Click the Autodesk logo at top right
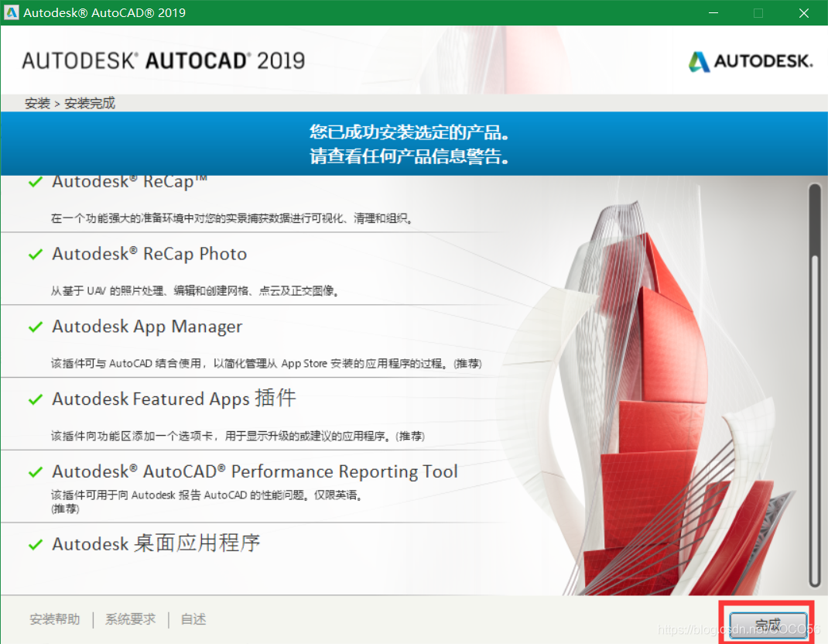This screenshot has height=644, width=828. [750, 61]
